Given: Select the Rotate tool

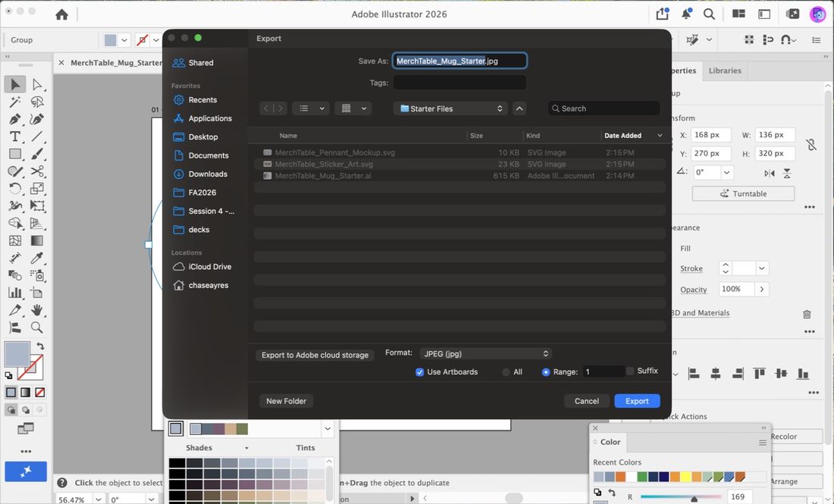Looking at the screenshot, I should [x=15, y=188].
